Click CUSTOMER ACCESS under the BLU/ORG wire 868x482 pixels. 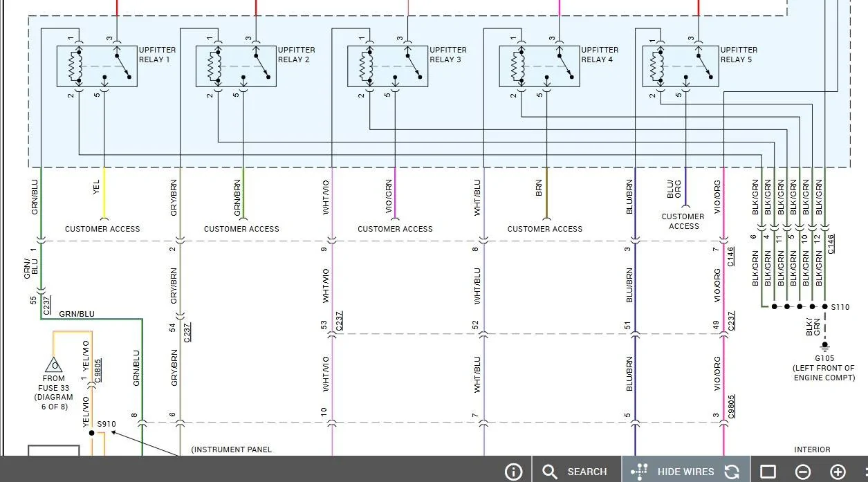coord(683,221)
